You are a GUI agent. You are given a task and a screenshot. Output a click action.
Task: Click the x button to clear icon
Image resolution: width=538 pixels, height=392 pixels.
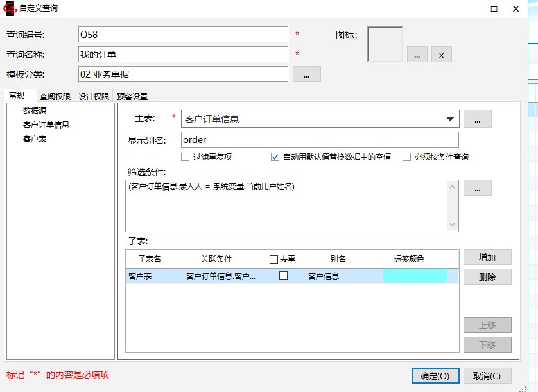tap(441, 55)
